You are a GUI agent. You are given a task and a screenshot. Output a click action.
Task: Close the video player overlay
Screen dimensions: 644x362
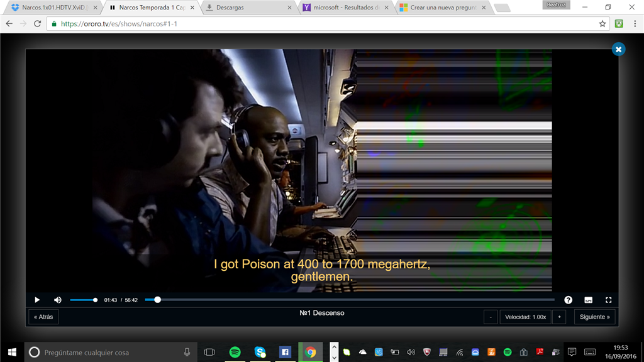tap(618, 49)
